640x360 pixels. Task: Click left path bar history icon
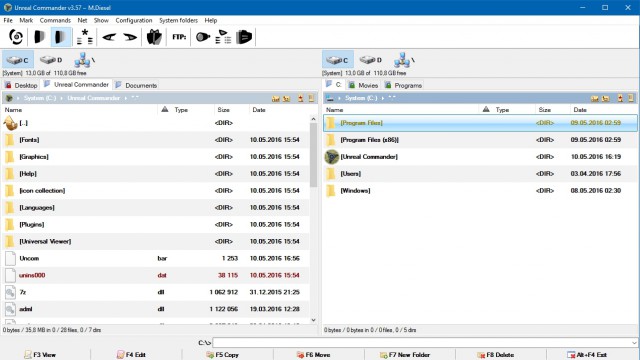pos(311,98)
